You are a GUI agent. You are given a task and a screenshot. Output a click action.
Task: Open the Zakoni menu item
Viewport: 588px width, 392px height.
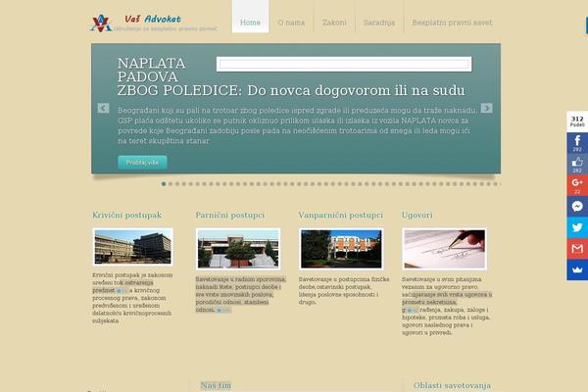334,23
